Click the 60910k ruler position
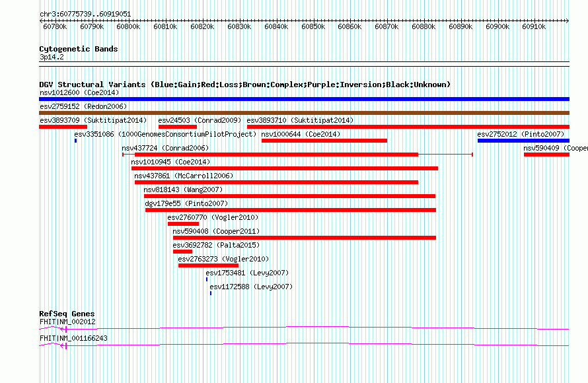Image resolution: width=588 pixels, height=383 pixels. pos(534,26)
